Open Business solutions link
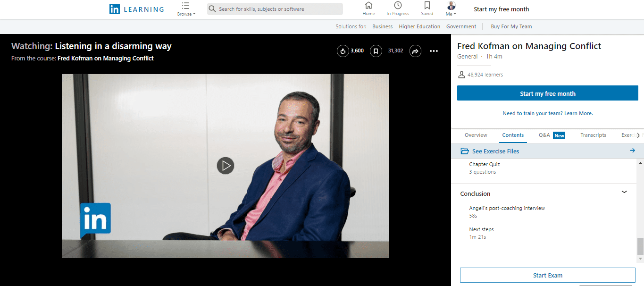Image resolution: width=644 pixels, height=286 pixels. (382, 26)
